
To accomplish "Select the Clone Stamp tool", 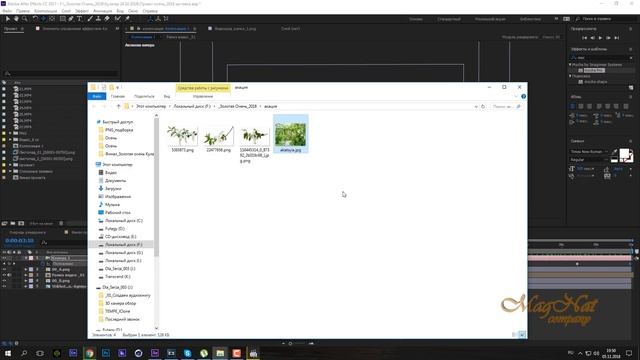I will [98, 19].
